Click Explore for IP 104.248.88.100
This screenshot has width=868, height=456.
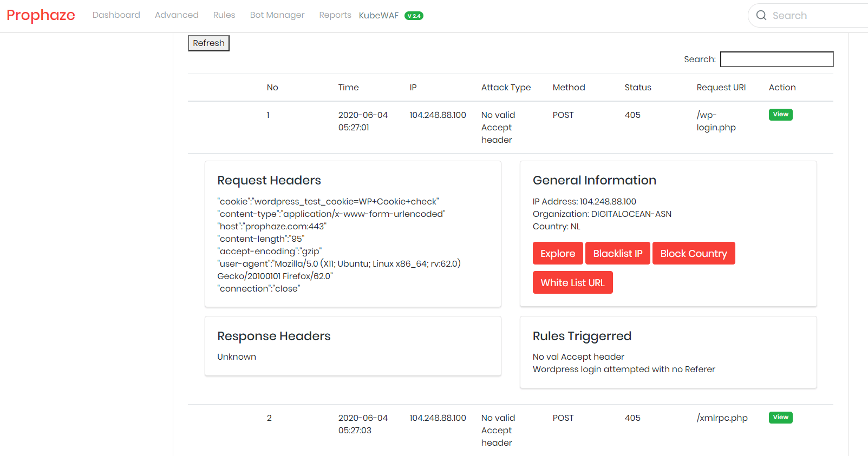pos(558,254)
